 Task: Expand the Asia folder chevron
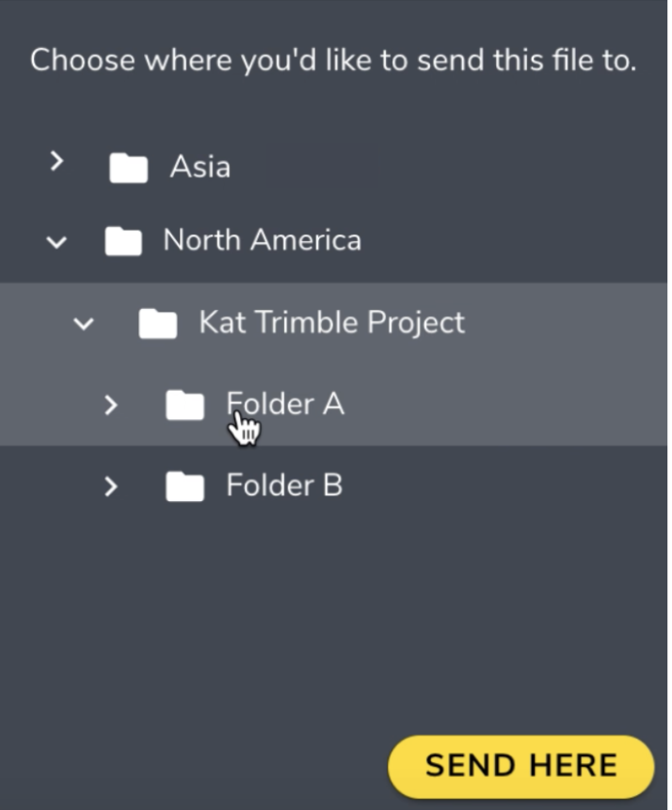[56, 162]
